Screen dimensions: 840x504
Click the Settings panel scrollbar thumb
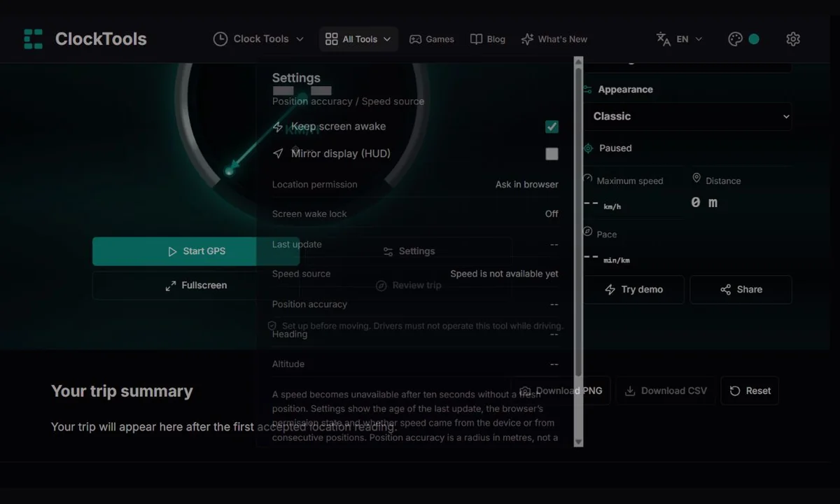click(578, 222)
